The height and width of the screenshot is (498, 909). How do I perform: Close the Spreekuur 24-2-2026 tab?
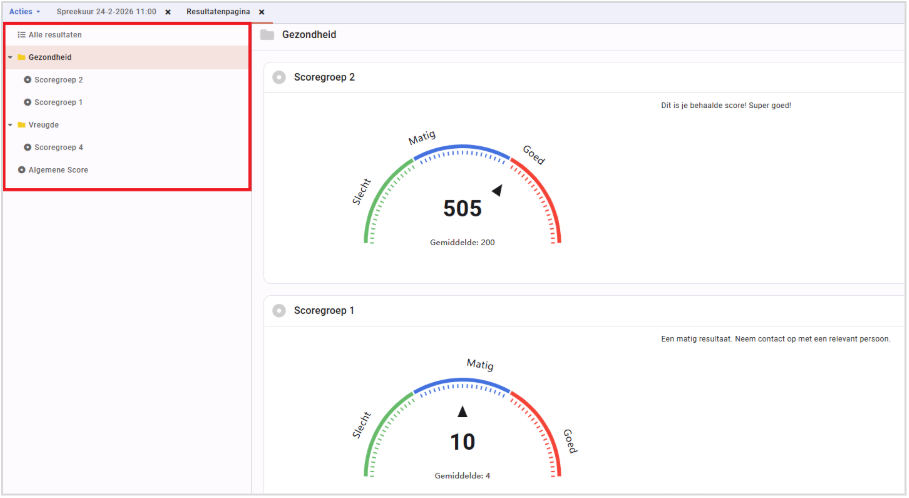[x=168, y=12]
